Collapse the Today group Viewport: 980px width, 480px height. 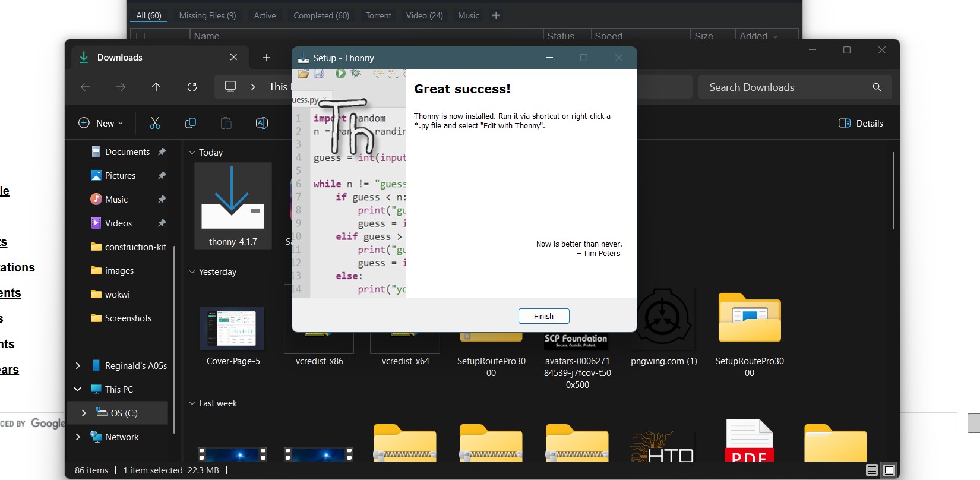[x=192, y=153]
